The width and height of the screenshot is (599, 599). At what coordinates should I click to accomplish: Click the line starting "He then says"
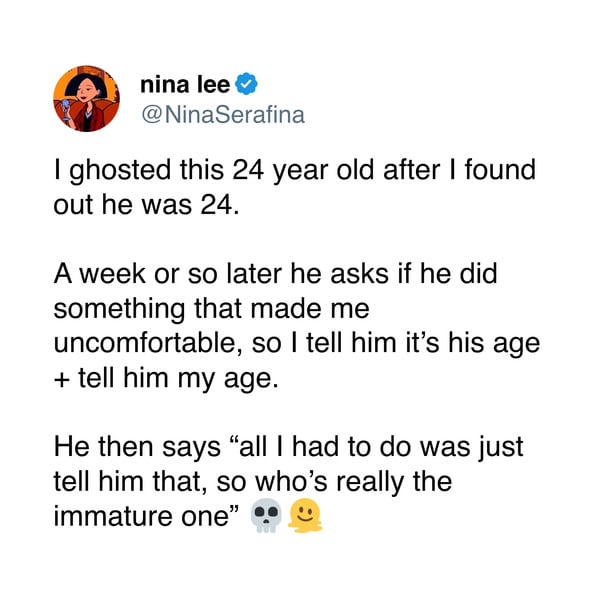288,447
